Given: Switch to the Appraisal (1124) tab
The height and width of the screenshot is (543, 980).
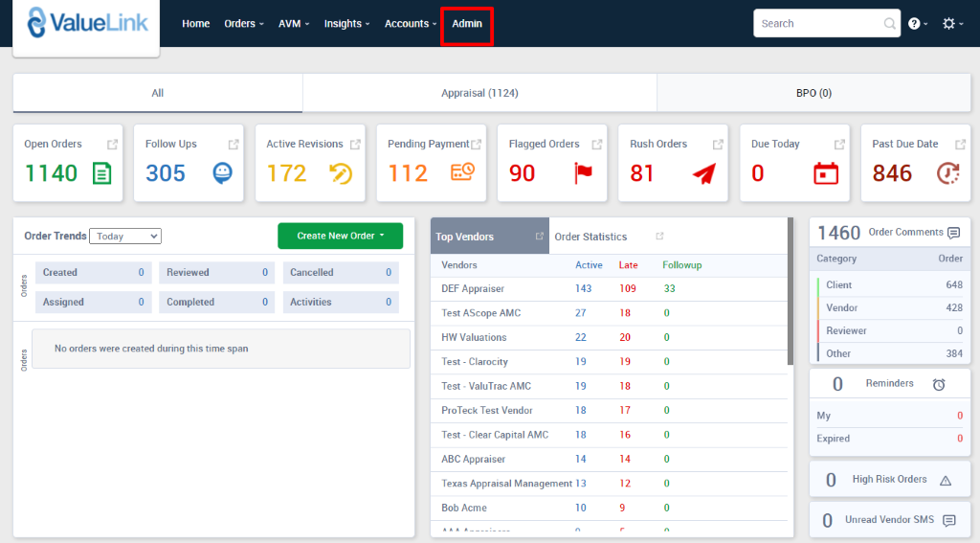Looking at the screenshot, I should [x=479, y=93].
